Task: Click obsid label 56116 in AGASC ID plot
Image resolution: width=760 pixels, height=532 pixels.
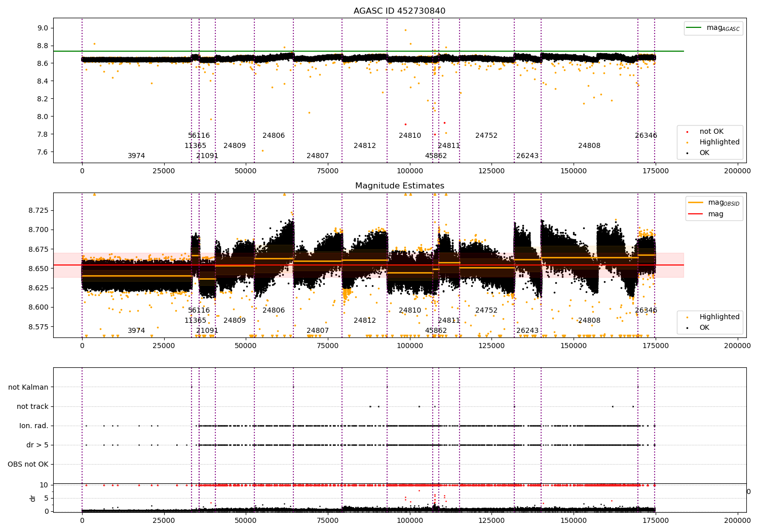Action: point(199,136)
